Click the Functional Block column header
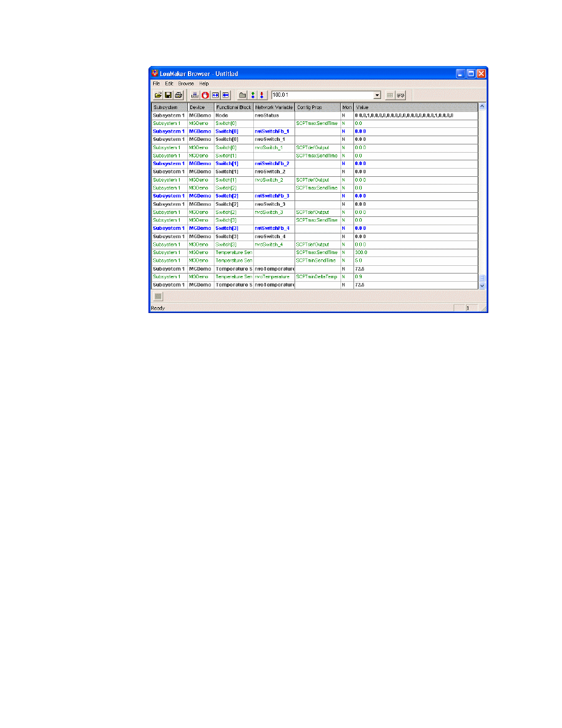 click(234, 107)
